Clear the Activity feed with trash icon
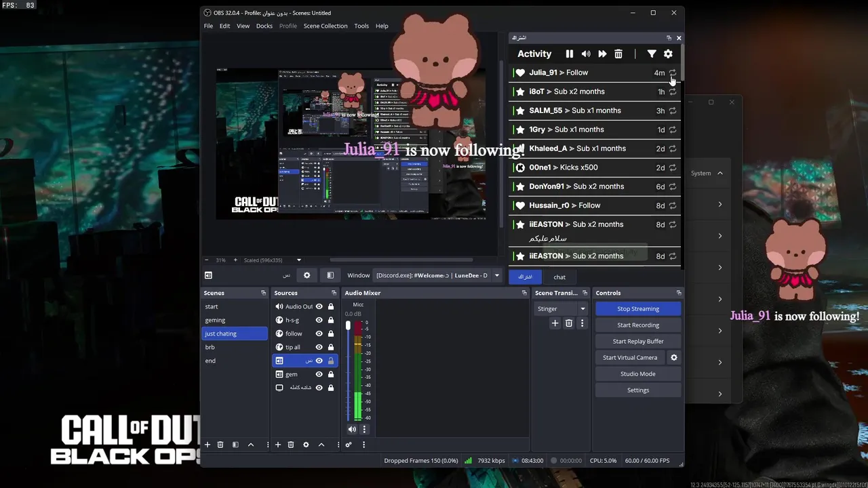Screen dimensions: 868x488 (618, 54)
